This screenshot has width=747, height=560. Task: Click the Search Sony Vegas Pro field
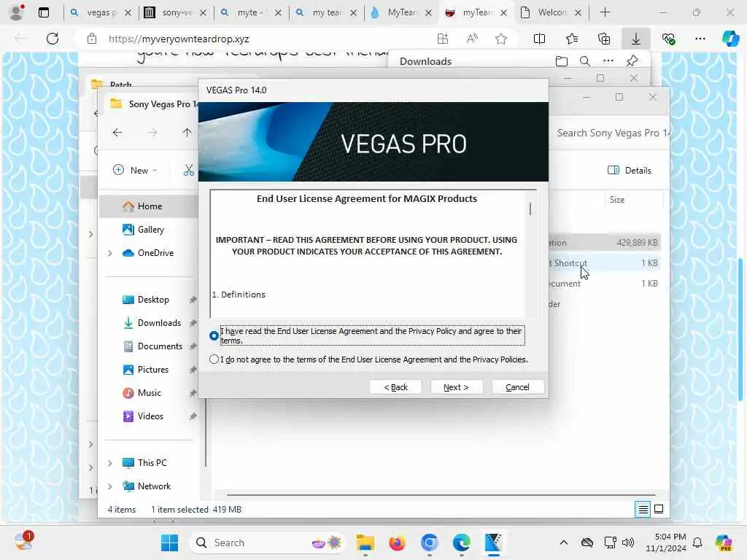click(x=611, y=133)
